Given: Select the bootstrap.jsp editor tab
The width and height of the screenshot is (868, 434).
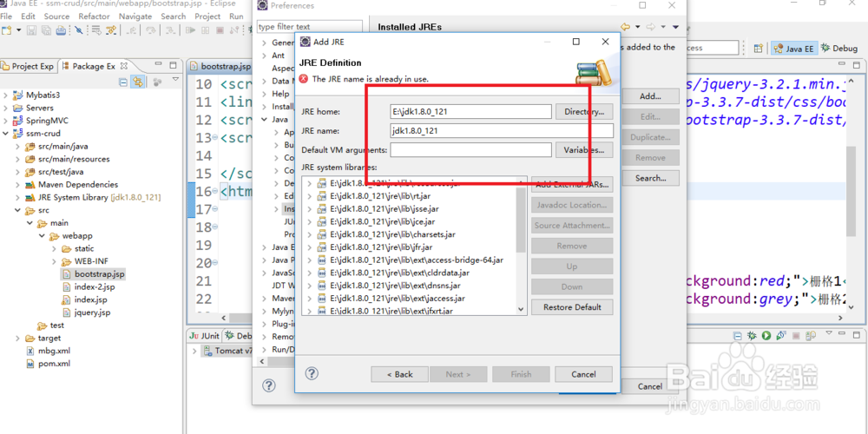Looking at the screenshot, I should pos(221,67).
